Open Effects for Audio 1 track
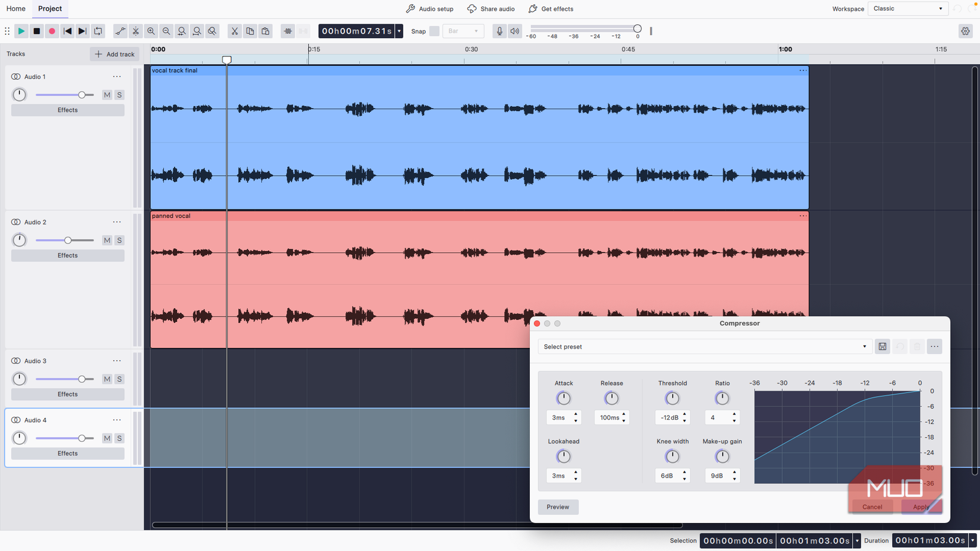Viewport: 980px width, 551px height. (68, 110)
